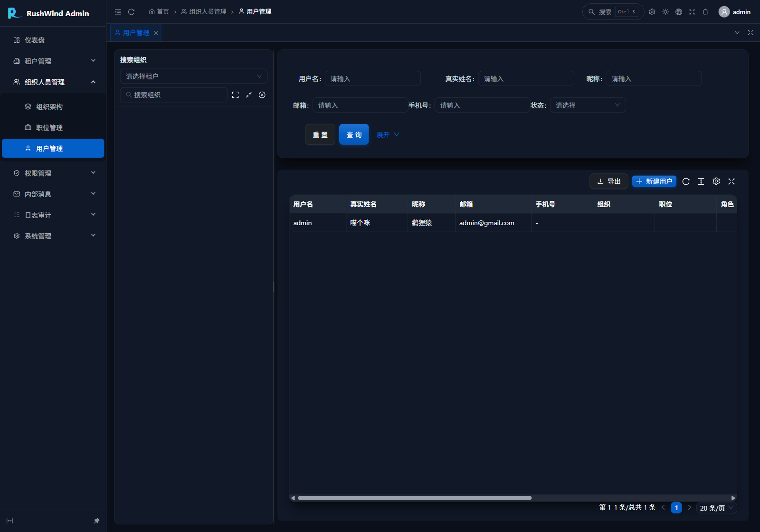Go to 职位管理 menu item
Screen dimensions: 760x532
(x=53, y=127)
